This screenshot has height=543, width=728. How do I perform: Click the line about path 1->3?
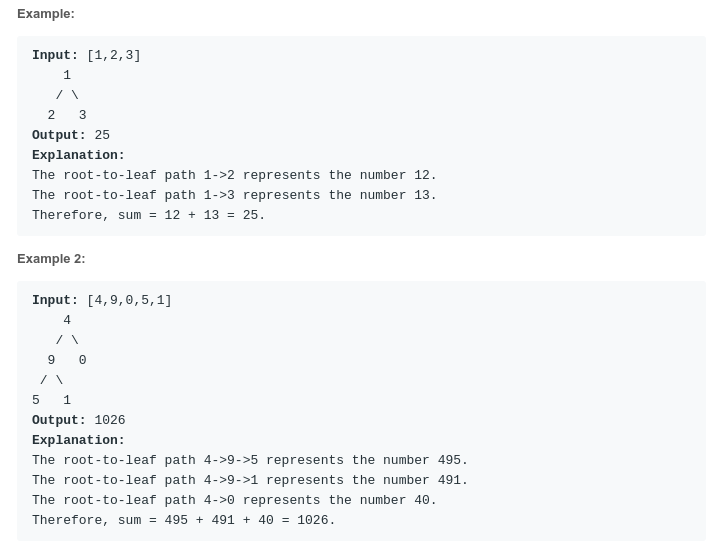234,195
